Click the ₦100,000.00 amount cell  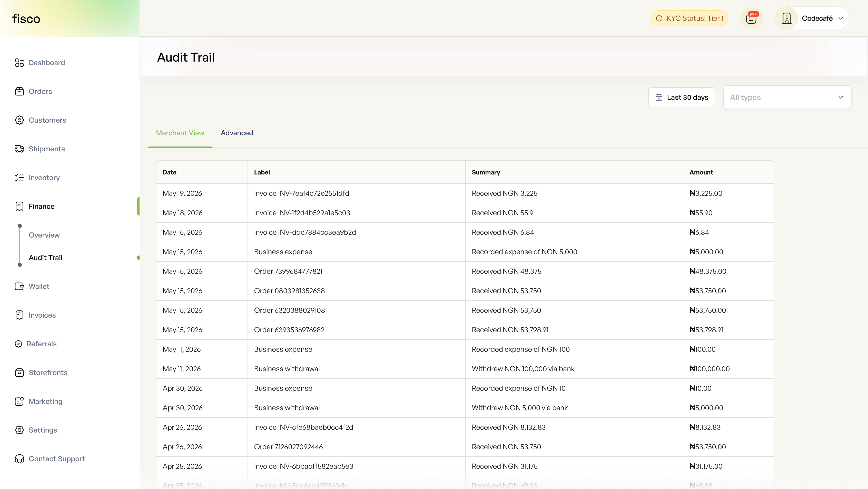point(728,369)
